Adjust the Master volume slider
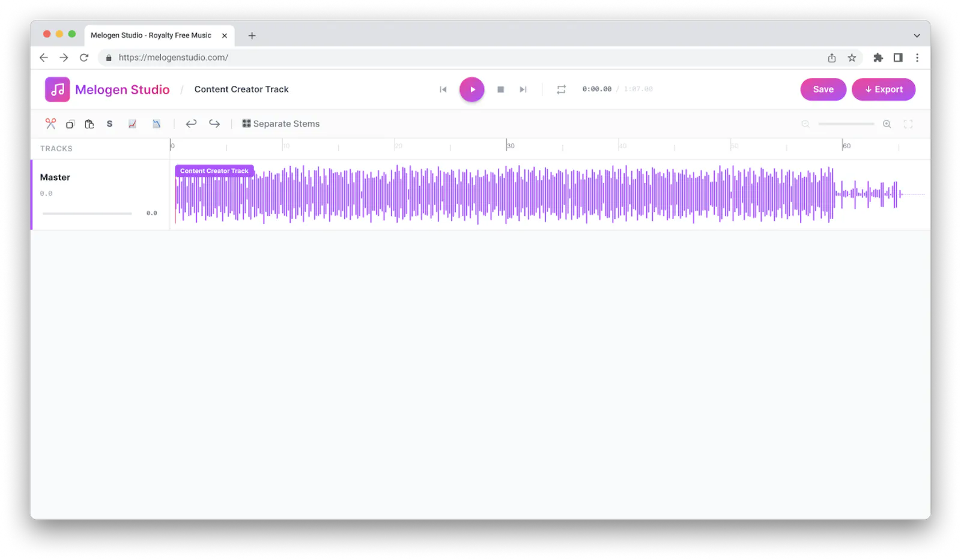The image size is (961, 560). pyautogui.click(x=87, y=213)
